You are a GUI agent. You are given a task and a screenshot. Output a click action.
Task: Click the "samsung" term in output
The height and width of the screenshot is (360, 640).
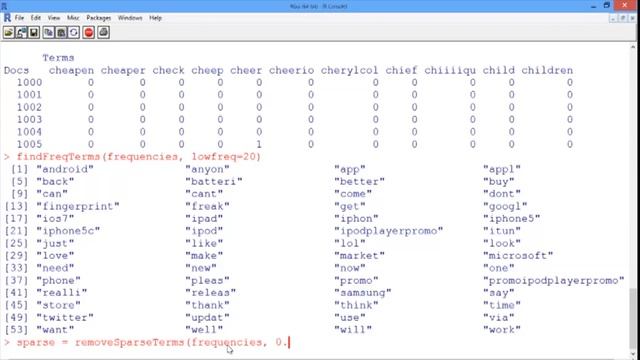tap(363, 293)
